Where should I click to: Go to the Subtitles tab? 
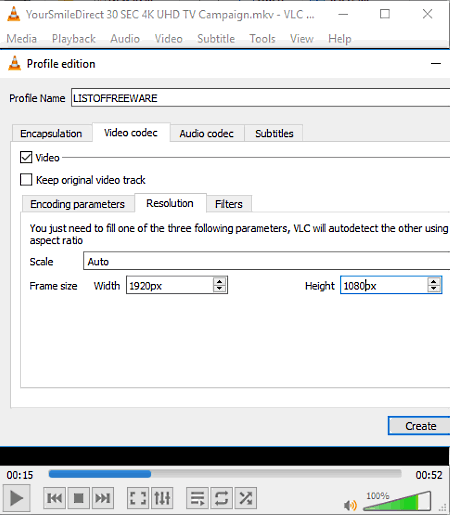274,133
